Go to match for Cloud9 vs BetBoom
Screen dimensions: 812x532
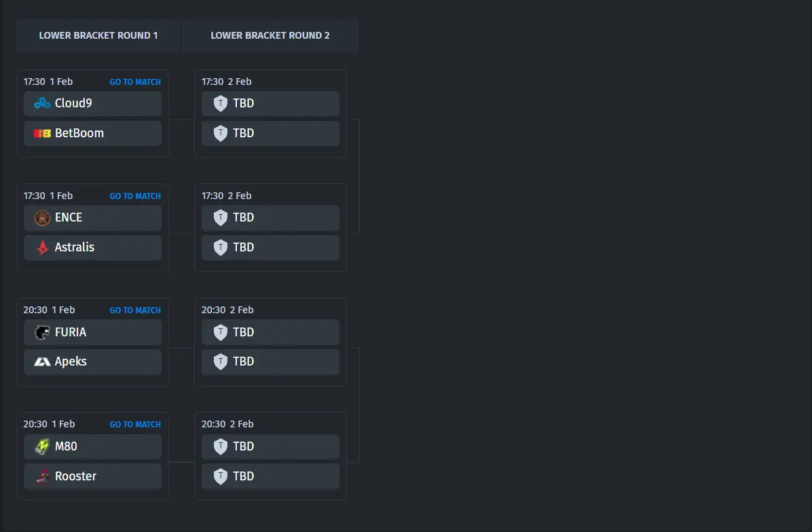point(135,82)
